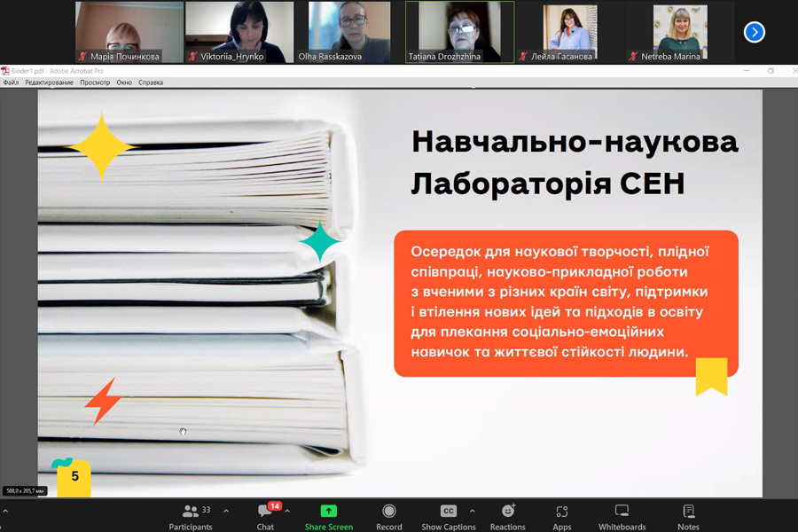This screenshot has width=798, height=532.
Task: Open the Редактирование menu in Acrobat
Action: point(49,82)
